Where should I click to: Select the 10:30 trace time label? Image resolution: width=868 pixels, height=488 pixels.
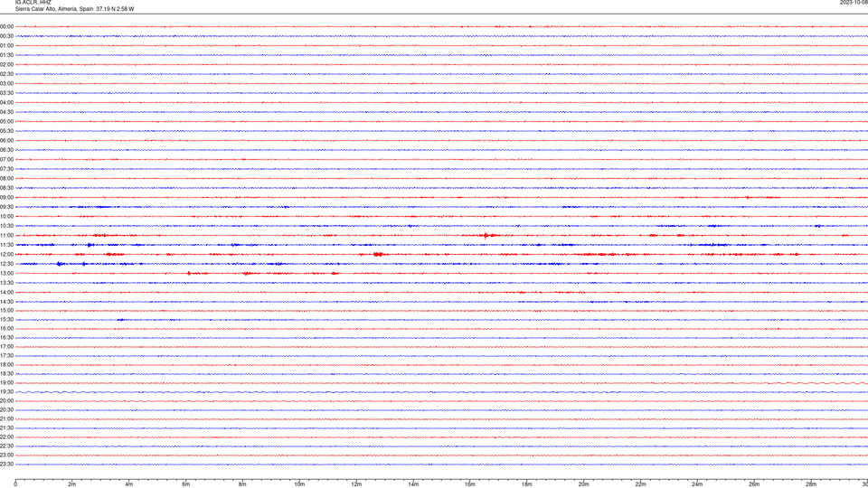tap(6, 226)
